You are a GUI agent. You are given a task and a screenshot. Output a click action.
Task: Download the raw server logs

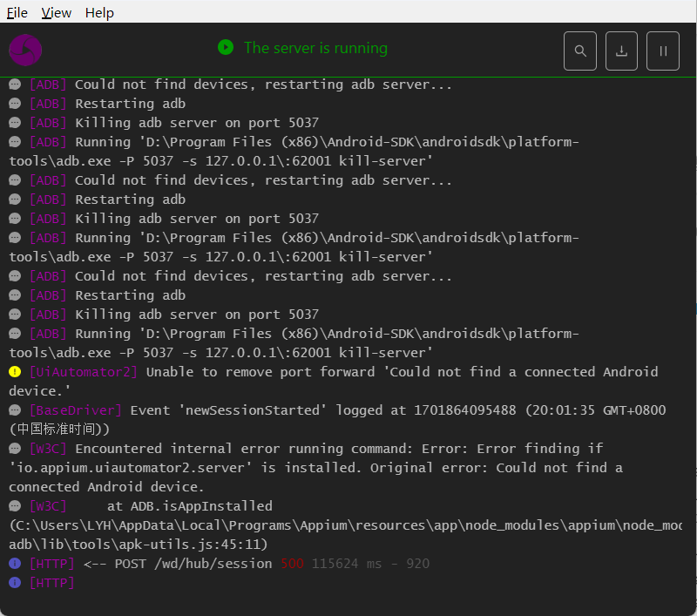(x=621, y=51)
